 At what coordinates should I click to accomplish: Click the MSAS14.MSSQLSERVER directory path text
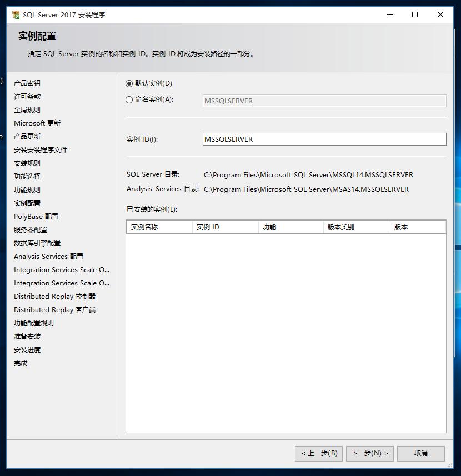pyautogui.click(x=306, y=189)
